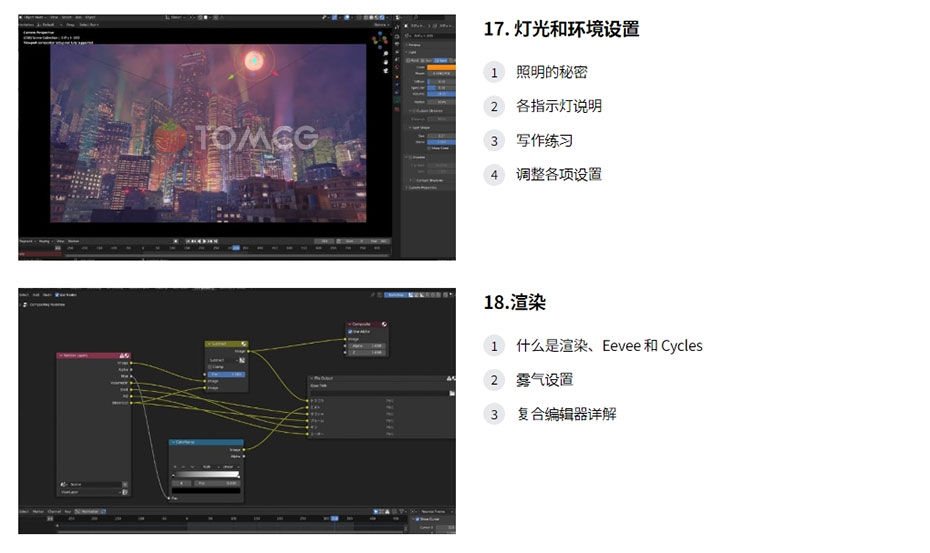Screen dimensions: 930x553
Task: Click the zoom magnifier icon in 3D viewport
Action: [x=386, y=53]
